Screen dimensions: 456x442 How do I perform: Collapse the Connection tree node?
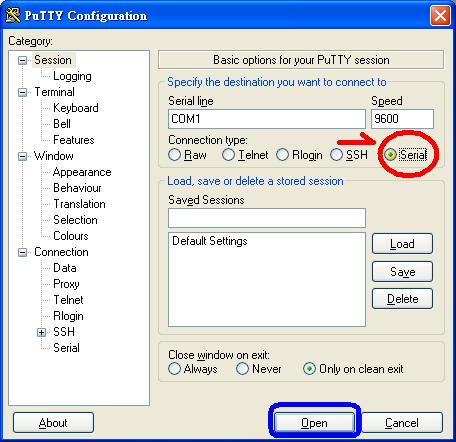(x=22, y=252)
